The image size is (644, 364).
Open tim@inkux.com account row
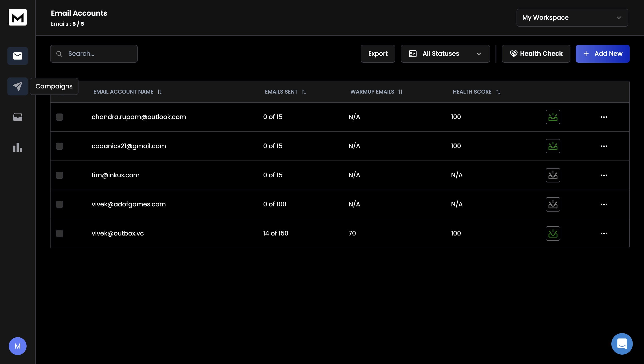[x=340, y=175]
